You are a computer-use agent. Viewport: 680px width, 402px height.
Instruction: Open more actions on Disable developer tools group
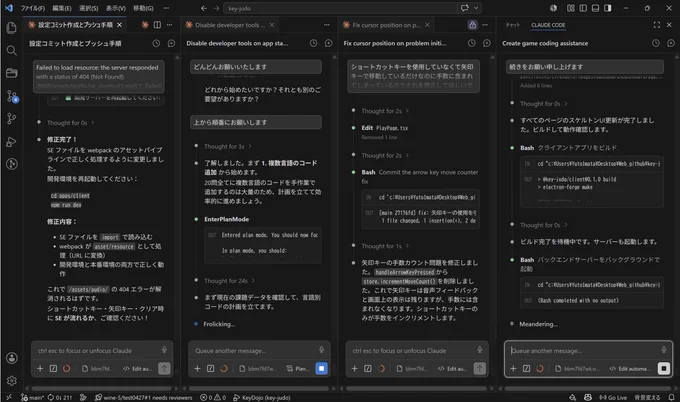coord(327,25)
